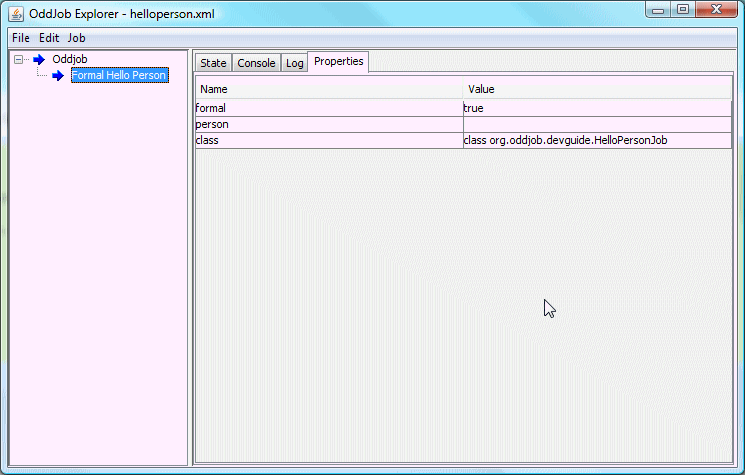The width and height of the screenshot is (745, 475).
Task: Switch to the Log tab
Action: (x=294, y=63)
